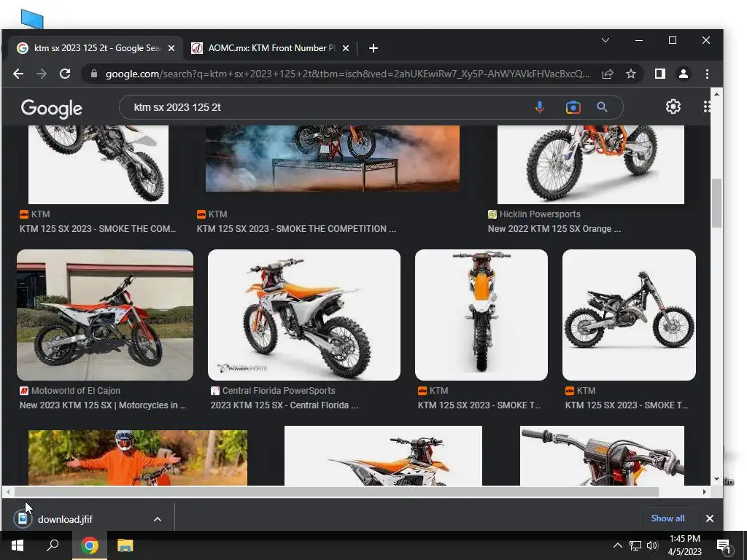This screenshot has width=747, height=560.
Task: Open the Motoworld of El Cajon bike photo
Action: coord(105,315)
